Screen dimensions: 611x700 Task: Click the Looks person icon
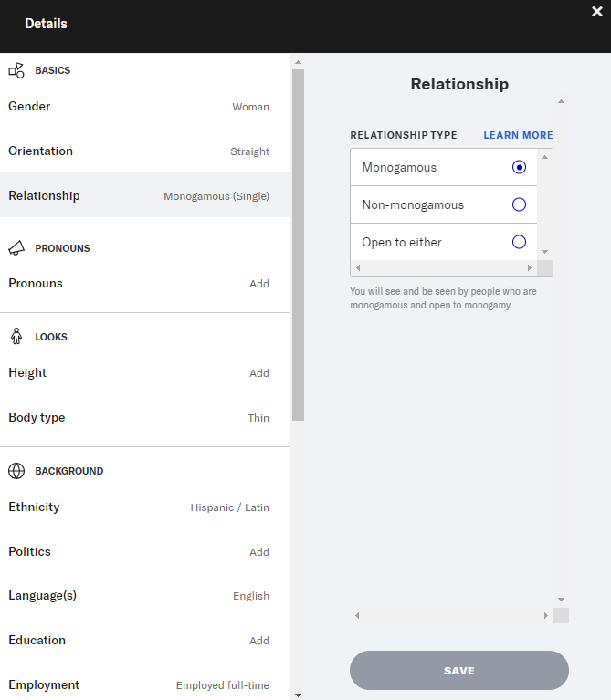point(16,337)
